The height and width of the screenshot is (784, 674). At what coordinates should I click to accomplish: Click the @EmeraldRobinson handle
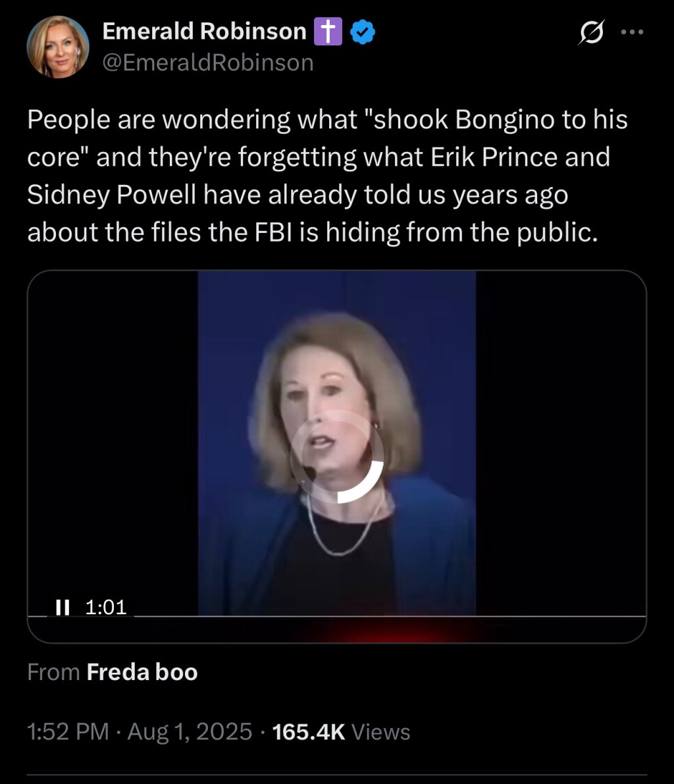[x=208, y=63]
